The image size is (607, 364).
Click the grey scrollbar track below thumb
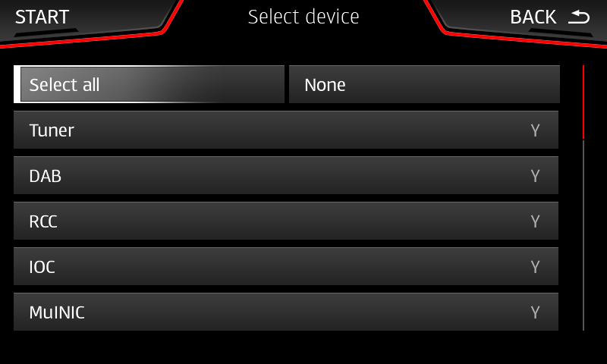[583, 235]
